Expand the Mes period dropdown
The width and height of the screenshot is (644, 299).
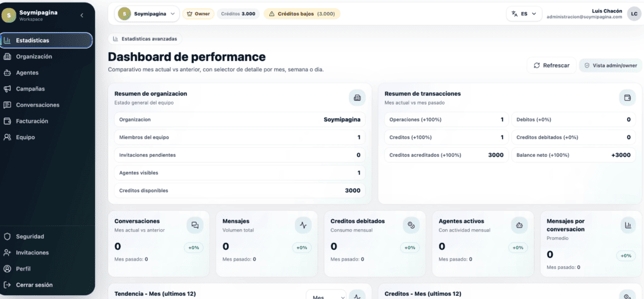pyautogui.click(x=326, y=296)
